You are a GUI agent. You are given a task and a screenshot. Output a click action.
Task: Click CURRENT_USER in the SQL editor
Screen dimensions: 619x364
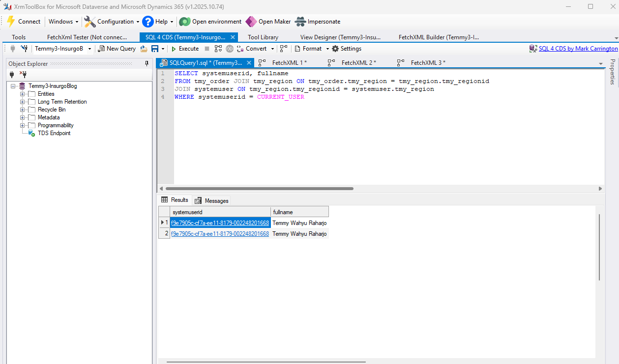pyautogui.click(x=281, y=97)
